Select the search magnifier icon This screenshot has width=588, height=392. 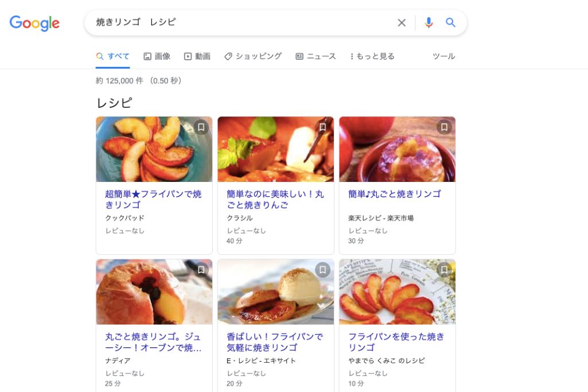(x=451, y=22)
